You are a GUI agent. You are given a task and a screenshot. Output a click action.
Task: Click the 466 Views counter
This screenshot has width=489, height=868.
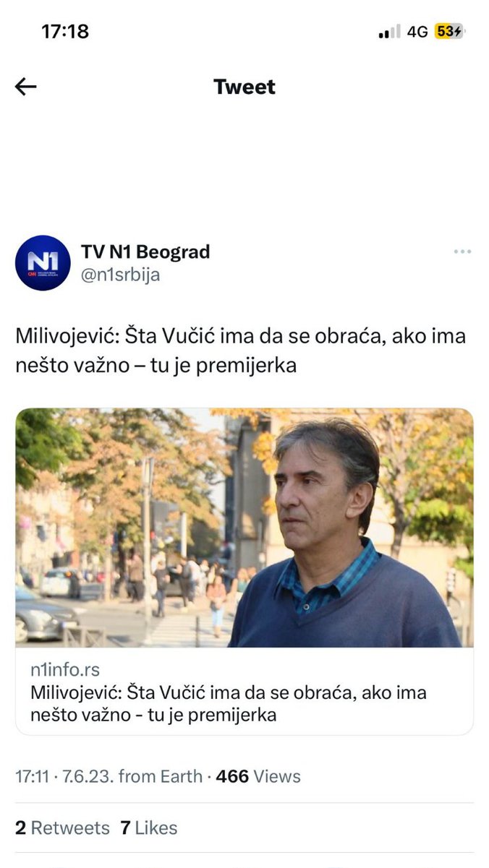(x=258, y=776)
